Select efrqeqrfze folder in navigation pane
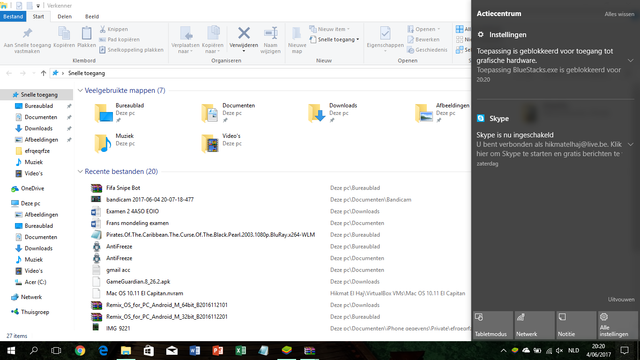Screen dimensions: 640x360 click(36, 151)
